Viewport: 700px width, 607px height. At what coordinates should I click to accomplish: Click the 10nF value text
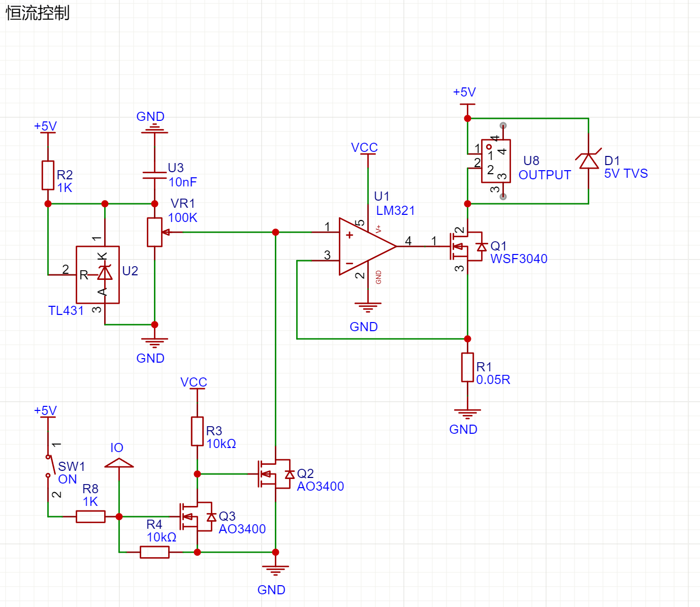(182, 182)
